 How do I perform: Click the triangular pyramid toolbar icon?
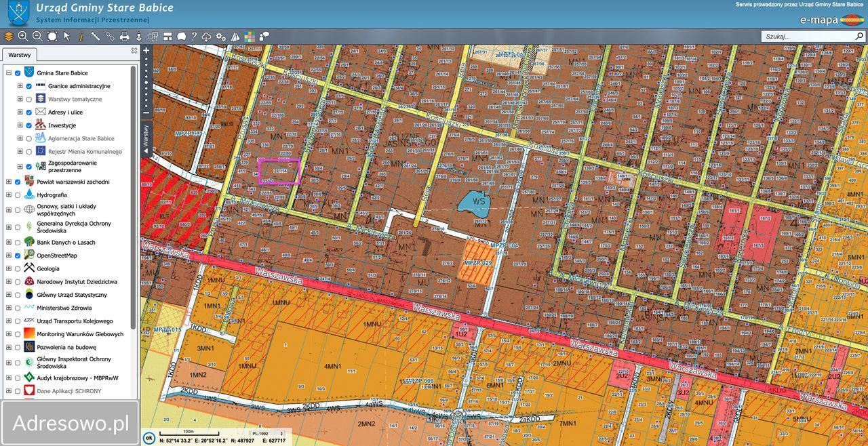(235, 37)
